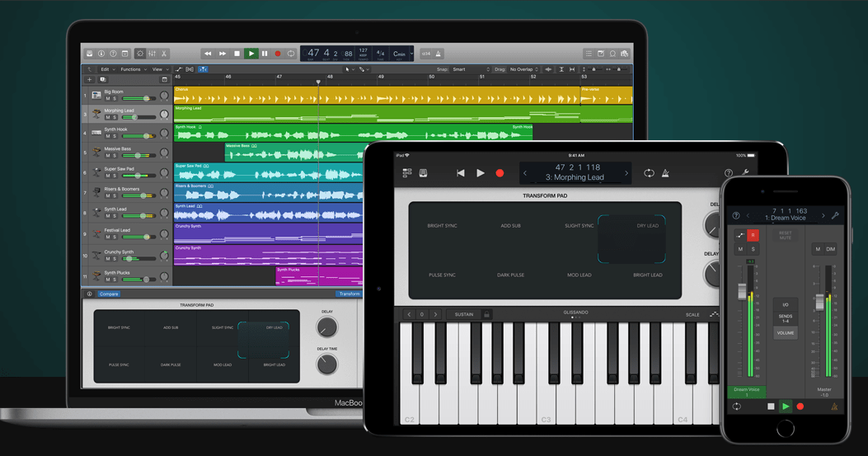Viewport: 868px width, 456px height.
Task: Toggle the automation curve icon beside View
Action: coord(179,69)
